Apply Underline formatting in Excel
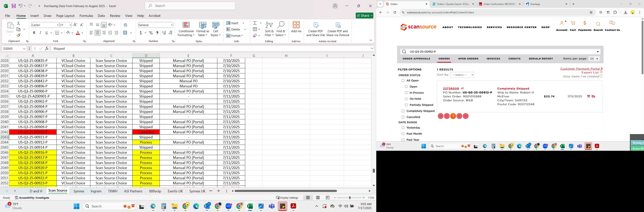The width and height of the screenshot is (644, 212). [x=46, y=33]
